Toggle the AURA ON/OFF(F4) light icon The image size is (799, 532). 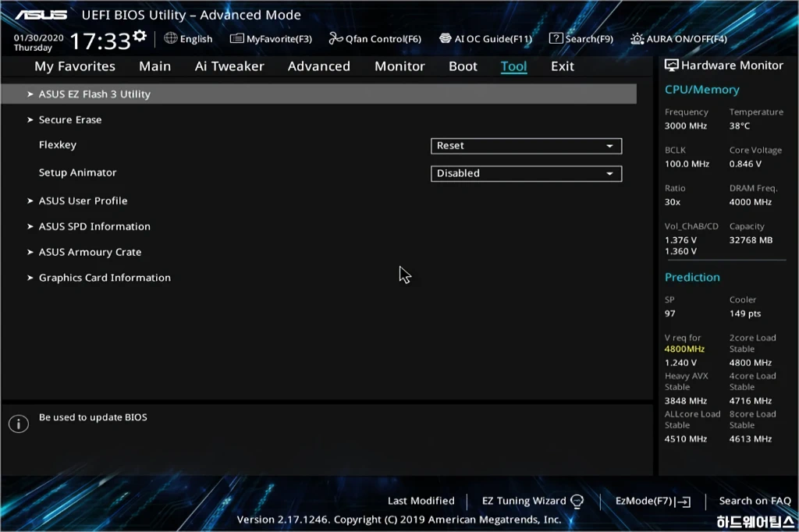coord(637,39)
